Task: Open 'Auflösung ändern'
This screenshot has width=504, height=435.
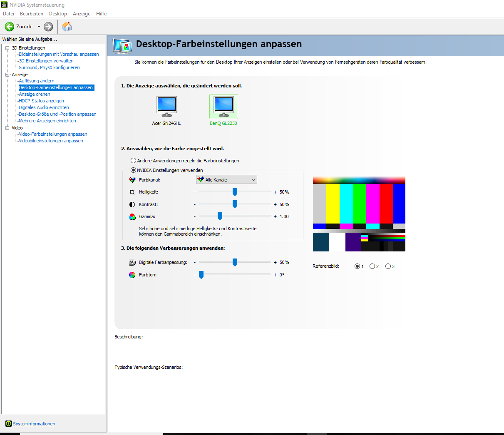Action: [x=37, y=81]
